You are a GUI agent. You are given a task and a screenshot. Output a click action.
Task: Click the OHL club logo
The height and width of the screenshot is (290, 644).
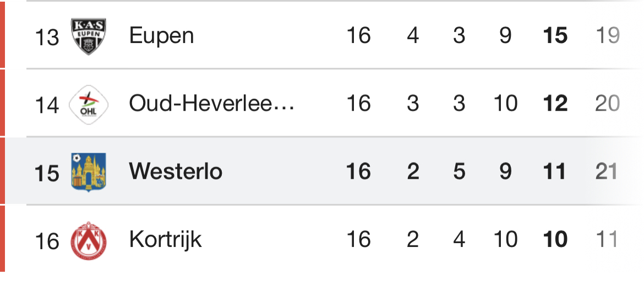tap(88, 104)
